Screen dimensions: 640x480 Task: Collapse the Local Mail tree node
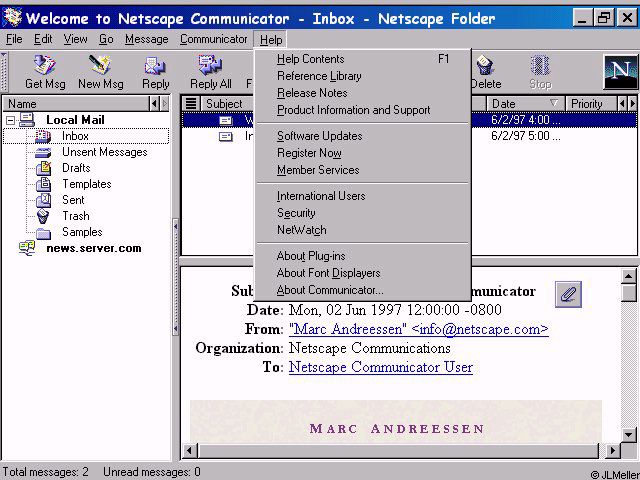(x=11, y=120)
